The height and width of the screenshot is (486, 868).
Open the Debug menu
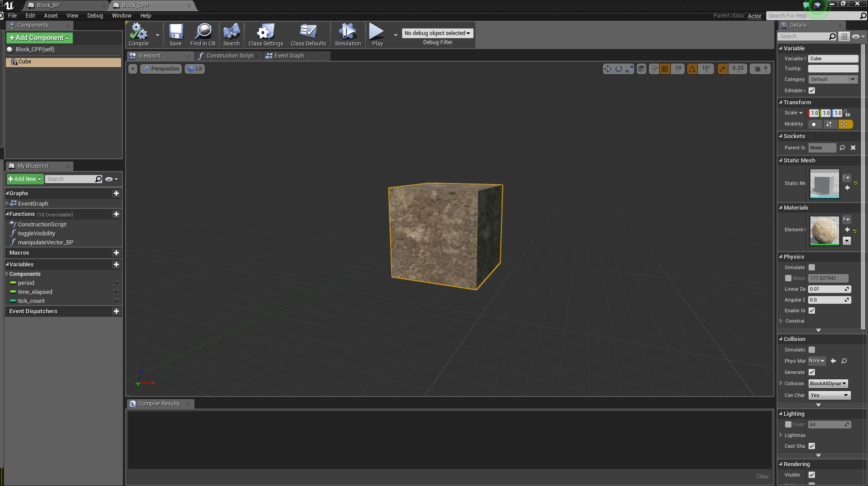pyautogui.click(x=95, y=16)
